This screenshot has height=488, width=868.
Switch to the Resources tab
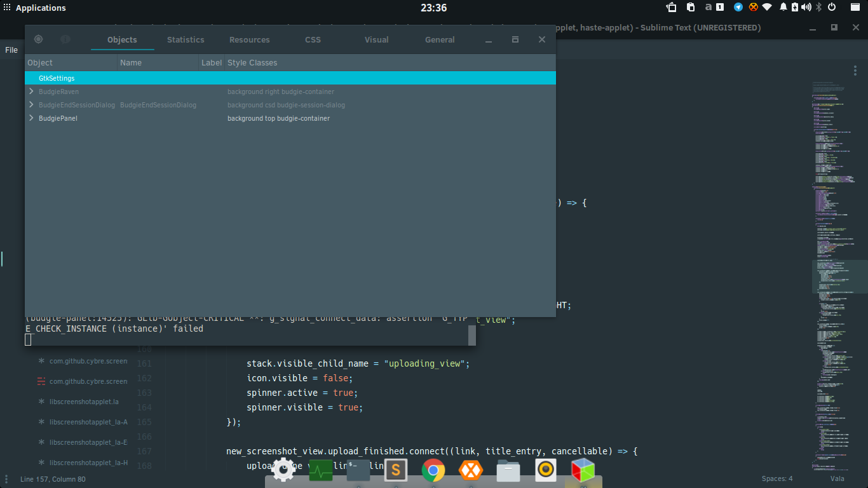250,39
